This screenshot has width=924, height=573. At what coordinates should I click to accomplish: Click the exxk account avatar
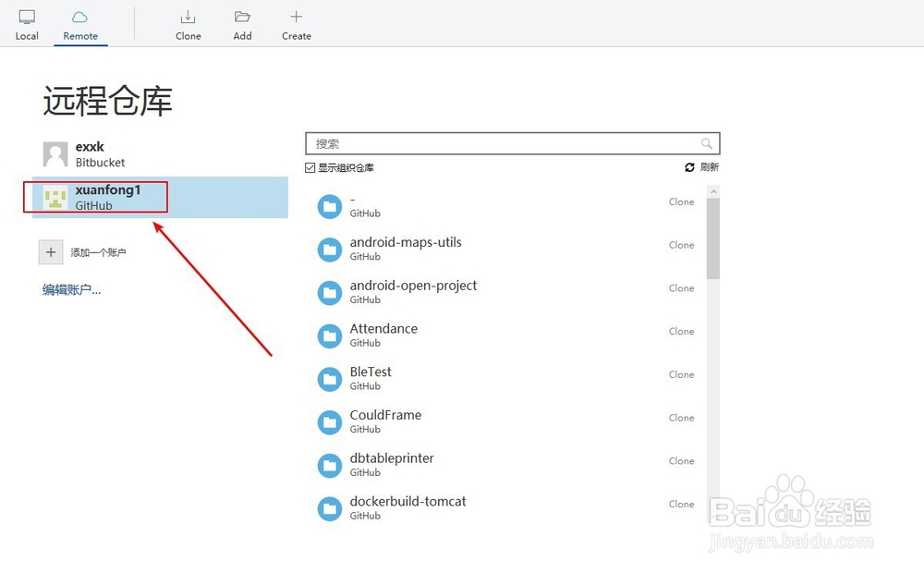55,154
